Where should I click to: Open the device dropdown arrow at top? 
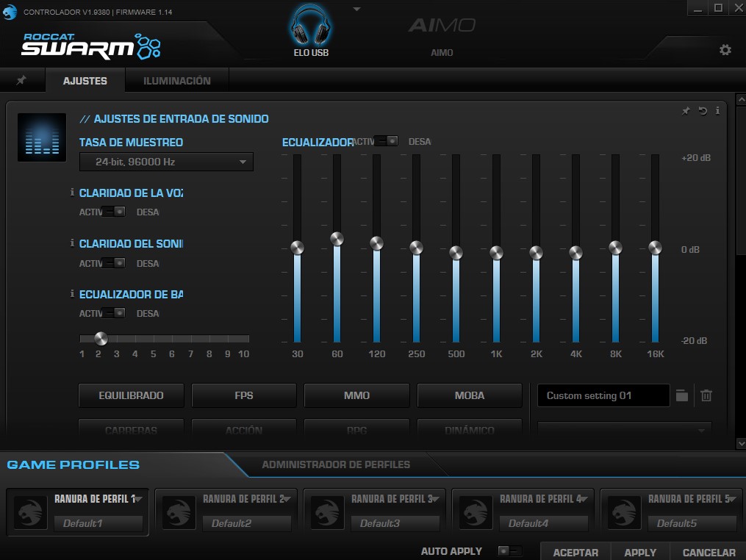pos(356,9)
